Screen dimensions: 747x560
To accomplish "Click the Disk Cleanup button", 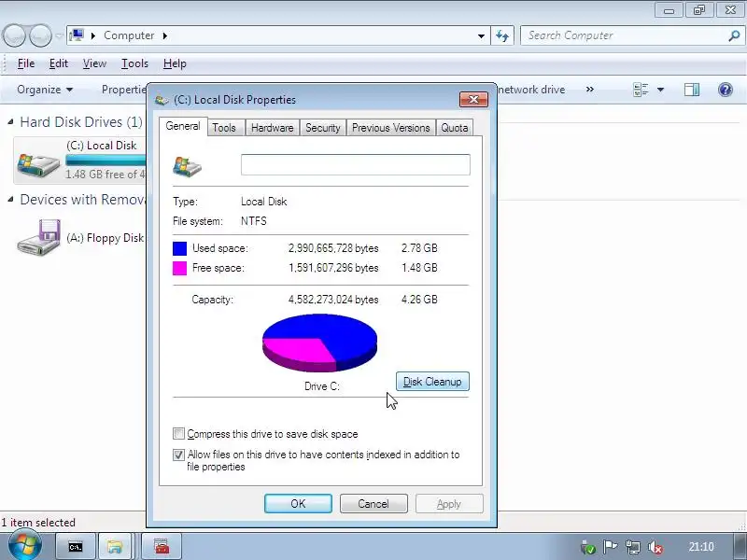I will coord(432,382).
